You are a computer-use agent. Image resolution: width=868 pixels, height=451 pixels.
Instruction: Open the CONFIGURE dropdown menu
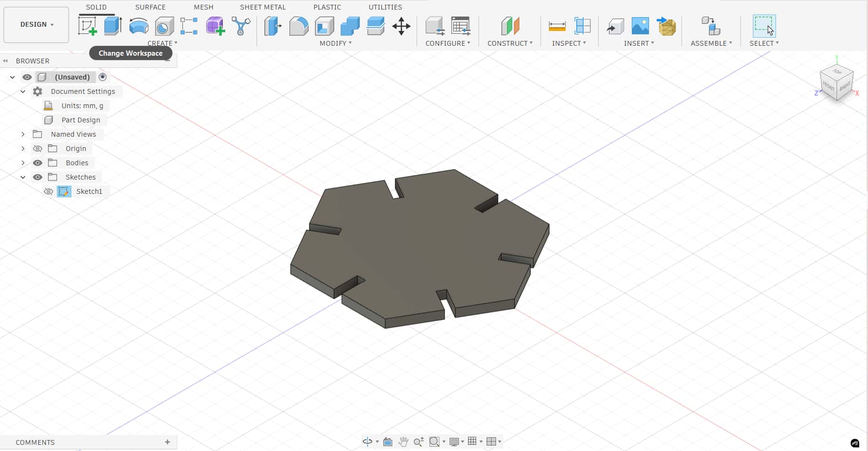(448, 43)
